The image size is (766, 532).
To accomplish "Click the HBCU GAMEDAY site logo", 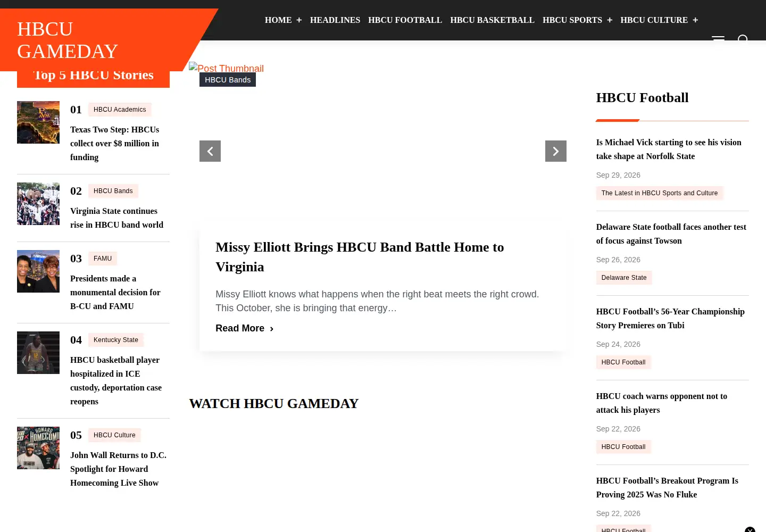I will click(x=68, y=40).
